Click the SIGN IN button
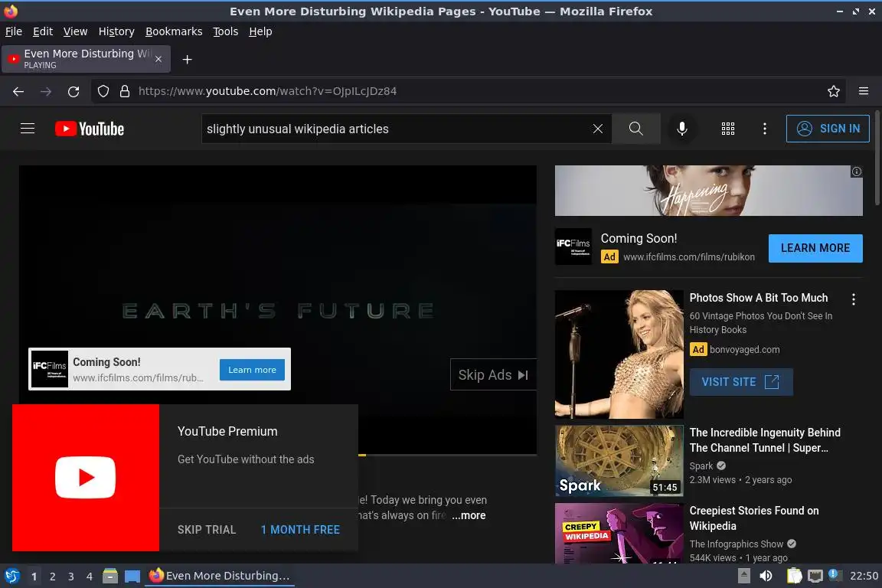Image resolution: width=882 pixels, height=588 pixels. coord(828,129)
